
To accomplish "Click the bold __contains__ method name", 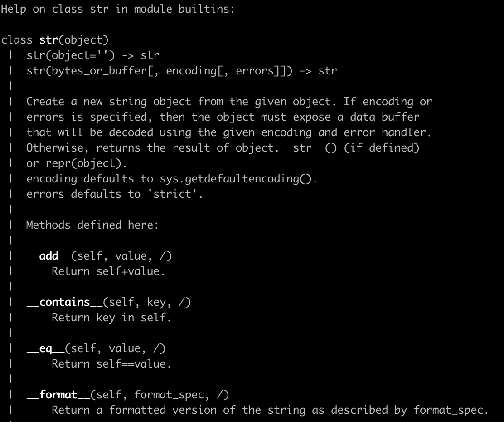I will click(x=58, y=302).
